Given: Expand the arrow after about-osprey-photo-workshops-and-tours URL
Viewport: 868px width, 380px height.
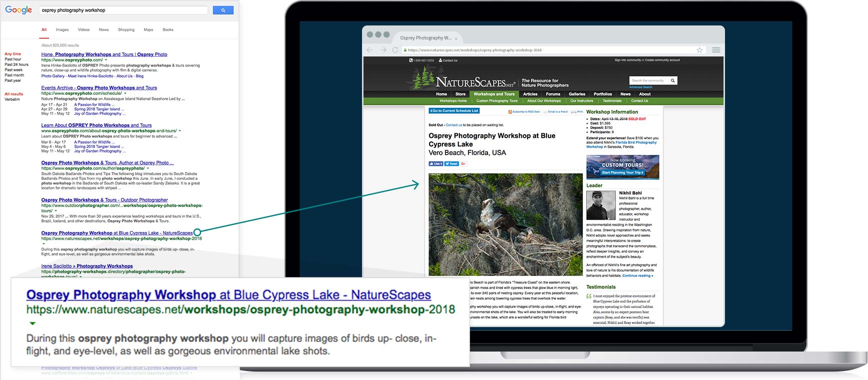Looking at the screenshot, I should tap(180, 131).
